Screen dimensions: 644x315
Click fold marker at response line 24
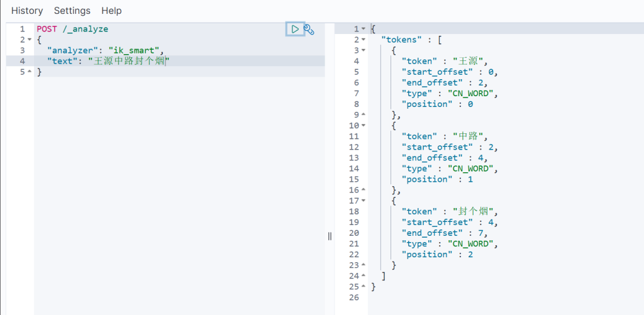coord(363,276)
